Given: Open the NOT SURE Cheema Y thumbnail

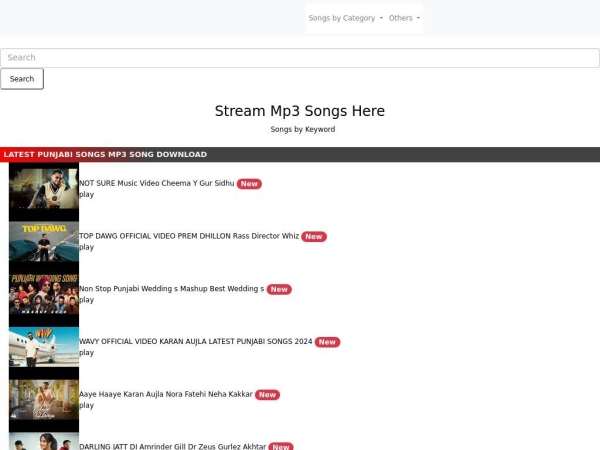Looking at the screenshot, I should tap(44, 189).
